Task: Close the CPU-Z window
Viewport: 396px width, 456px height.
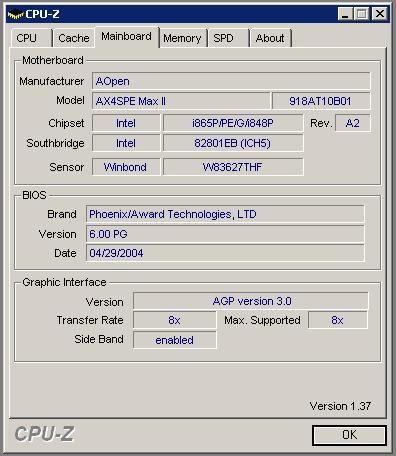Action: tap(380, 14)
